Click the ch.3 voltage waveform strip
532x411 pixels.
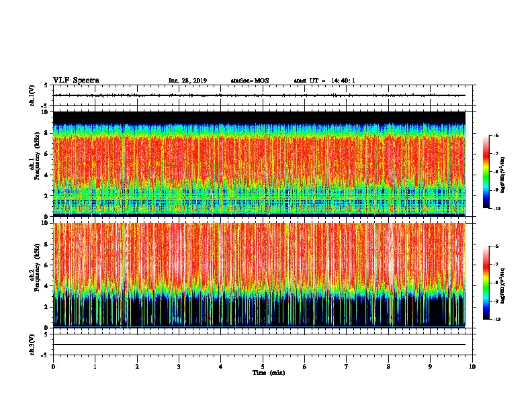pos(263,345)
